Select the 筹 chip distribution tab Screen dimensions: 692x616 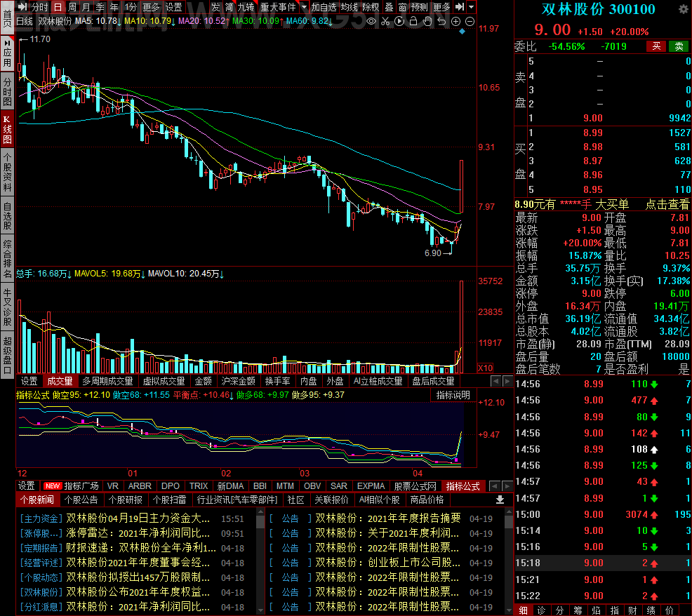pos(578,610)
